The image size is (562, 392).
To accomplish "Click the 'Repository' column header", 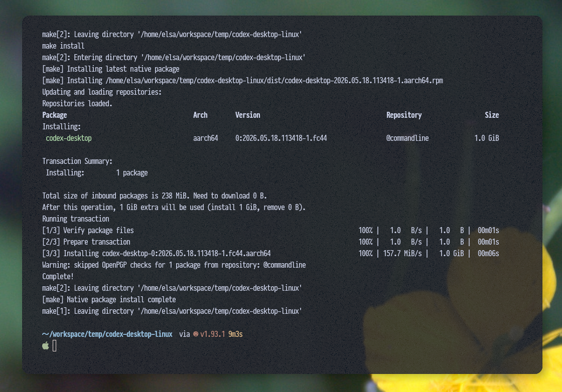I will tap(404, 115).
